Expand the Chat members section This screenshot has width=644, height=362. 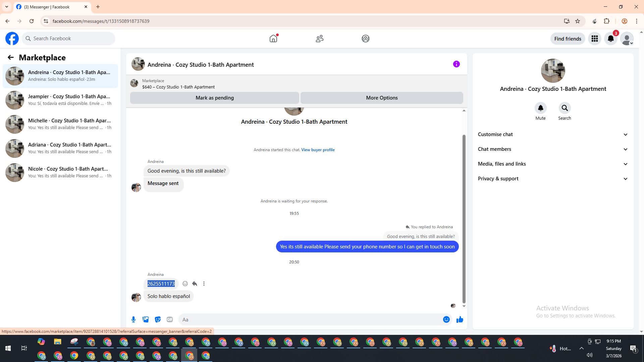[553, 149]
